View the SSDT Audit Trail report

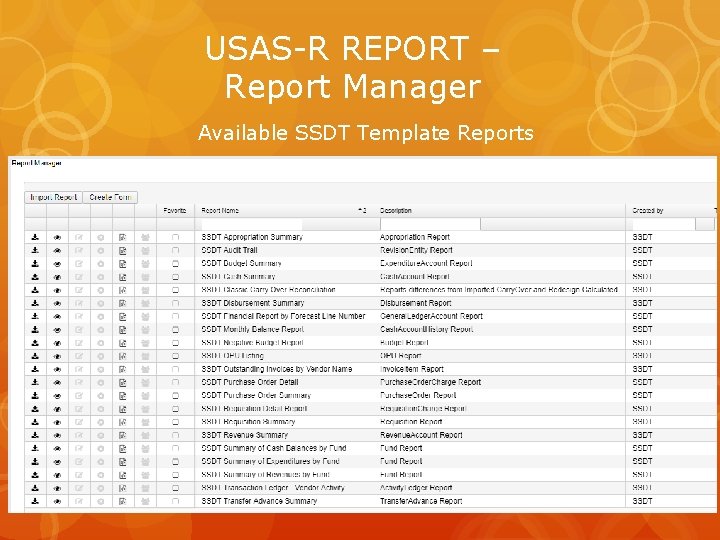(x=57, y=251)
